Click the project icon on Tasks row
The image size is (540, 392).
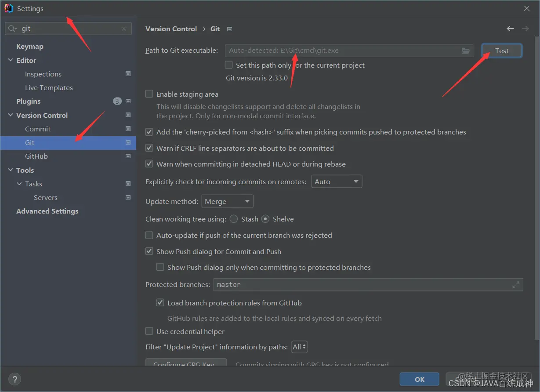coord(128,184)
